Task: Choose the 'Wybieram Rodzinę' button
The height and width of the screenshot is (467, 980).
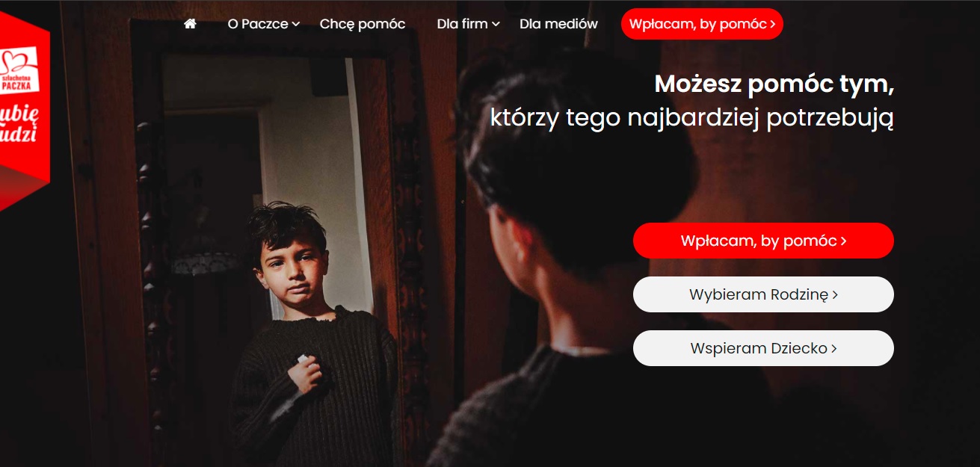Action: click(x=763, y=294)
